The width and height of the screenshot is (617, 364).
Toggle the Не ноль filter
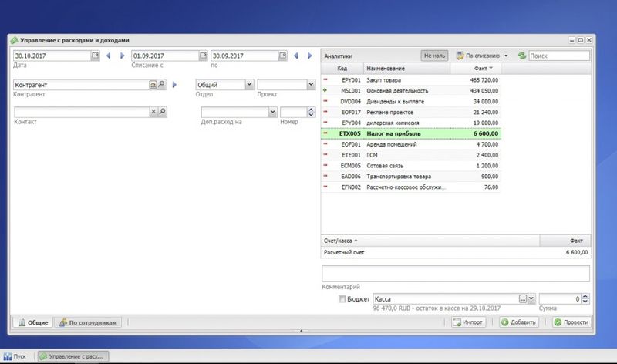(x=434, y=56)
